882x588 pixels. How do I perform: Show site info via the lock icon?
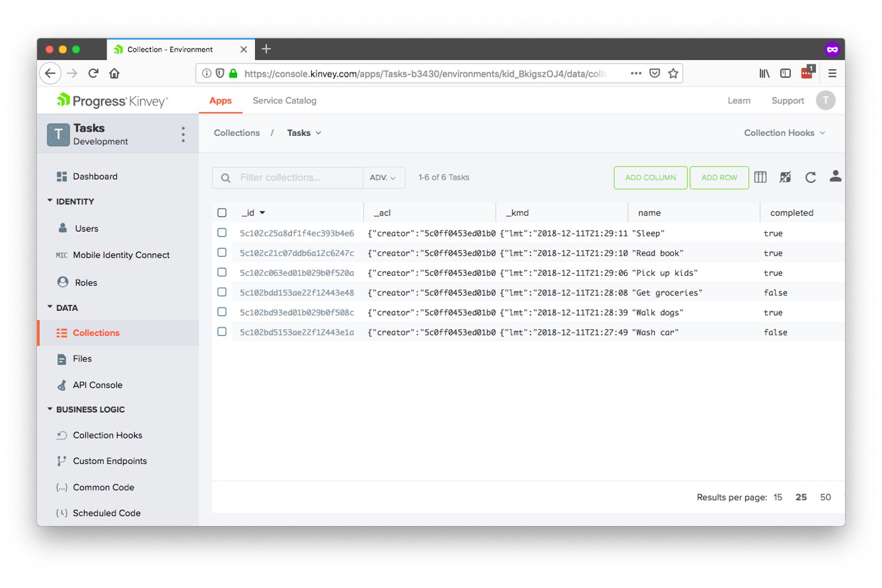(233, 73)
